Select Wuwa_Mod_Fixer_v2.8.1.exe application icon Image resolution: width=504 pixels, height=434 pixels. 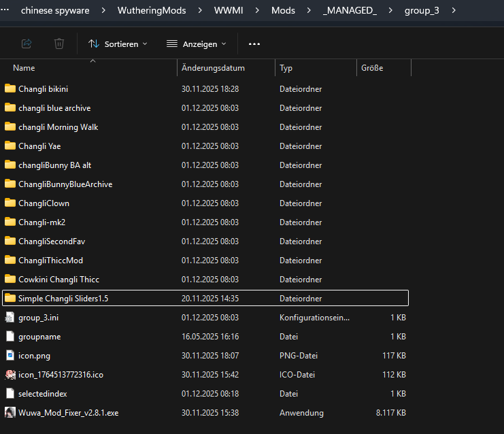pos(10,412)
